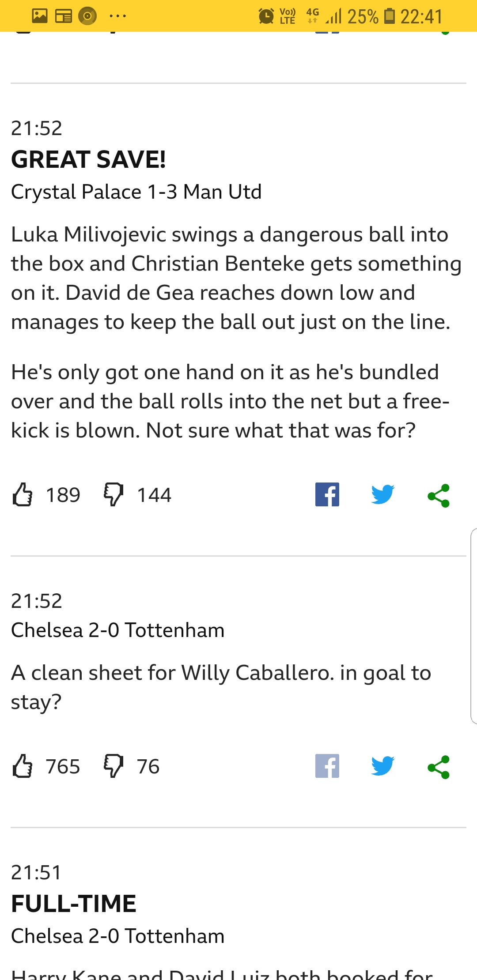Open share options for GREAT SAVE post

click(439, 495)
